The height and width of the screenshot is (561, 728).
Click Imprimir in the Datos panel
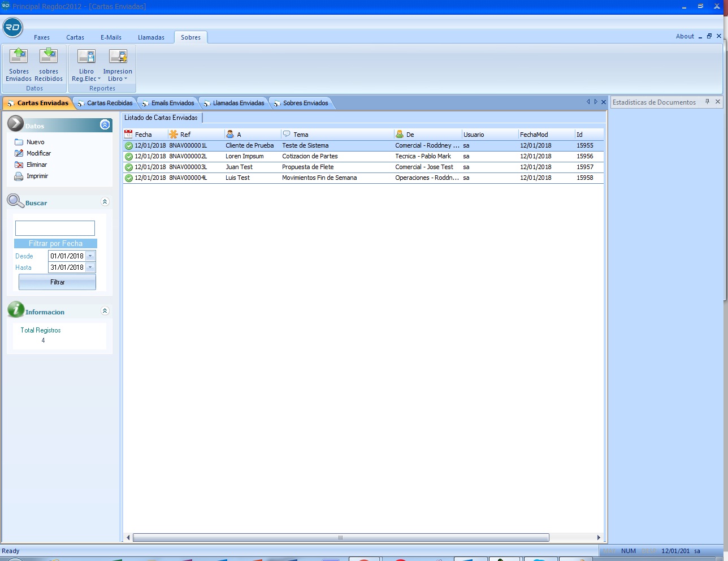pyautogui.click(x=37, y=176)
